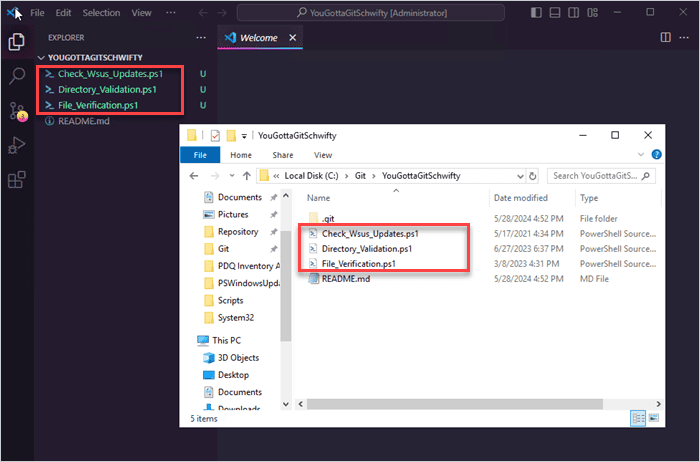Open Directory_Validation.ps1 in VS Code explorer
This screenshot has height=462, width=700.
point(107,89)
